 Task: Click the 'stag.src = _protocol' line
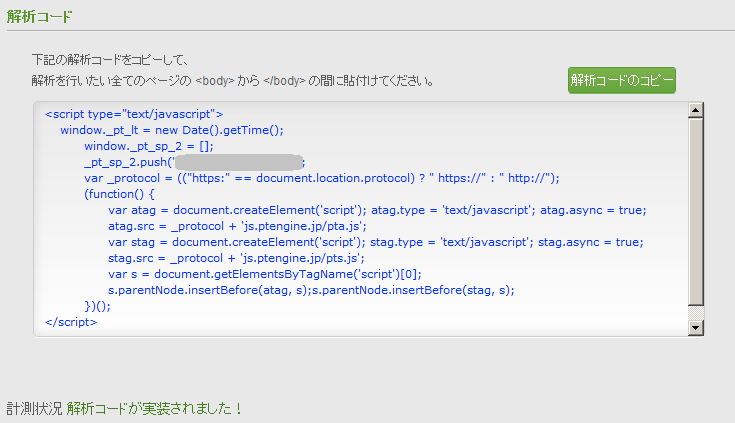click(236, 257)
